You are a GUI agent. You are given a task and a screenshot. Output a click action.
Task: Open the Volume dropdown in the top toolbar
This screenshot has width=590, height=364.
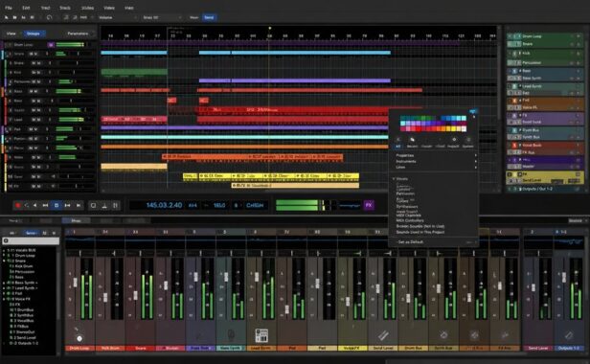tap(117, 17)
